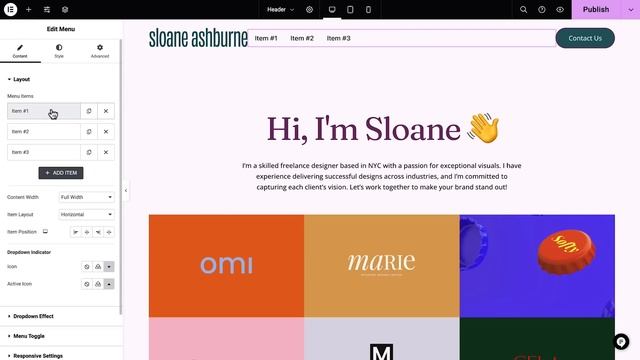The image size is (640, 360).
Task: Switch to the Content tab
Action: point(20,51)
